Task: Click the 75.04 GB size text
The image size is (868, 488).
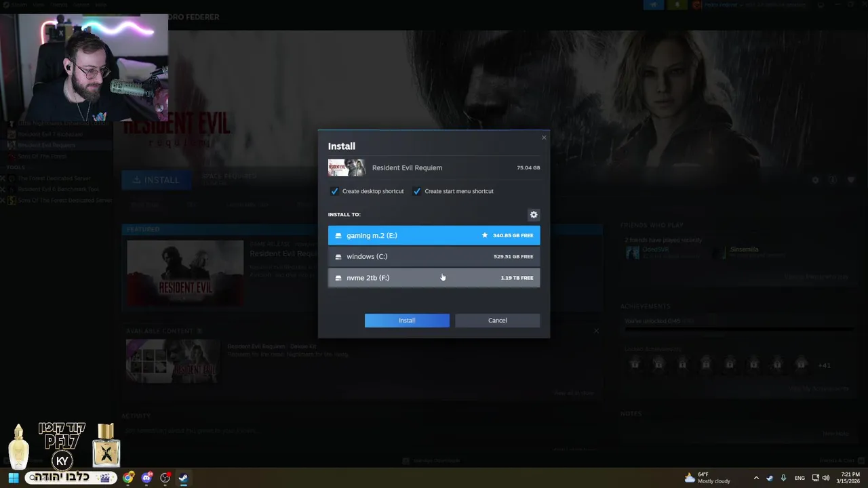Action: 528,168
